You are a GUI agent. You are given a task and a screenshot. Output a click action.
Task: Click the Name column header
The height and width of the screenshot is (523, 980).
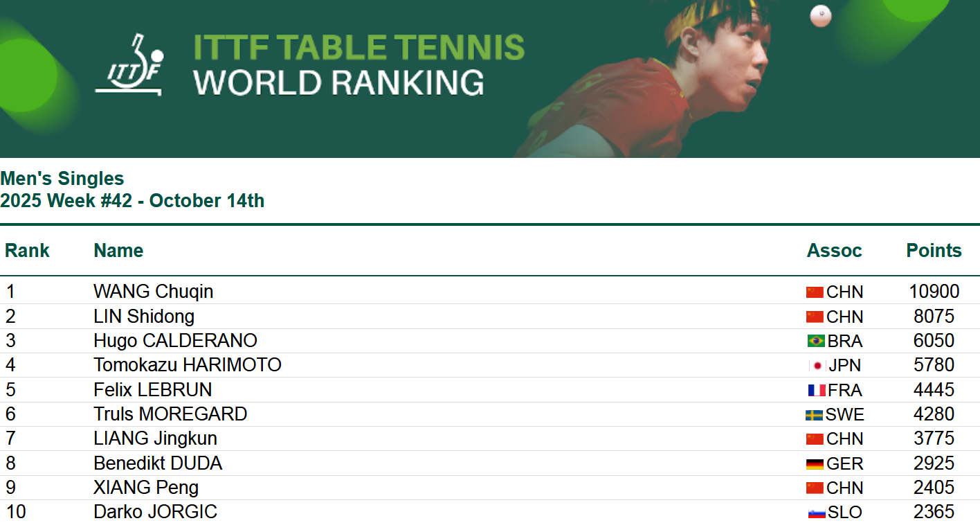(x=118, y=251)
